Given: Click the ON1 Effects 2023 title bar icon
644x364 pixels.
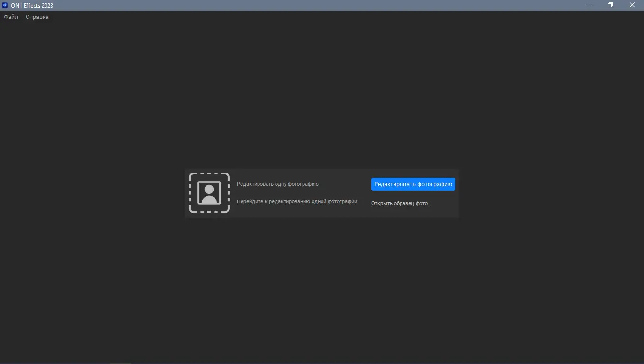Looking at the screenshot, I should click(5, 5).
